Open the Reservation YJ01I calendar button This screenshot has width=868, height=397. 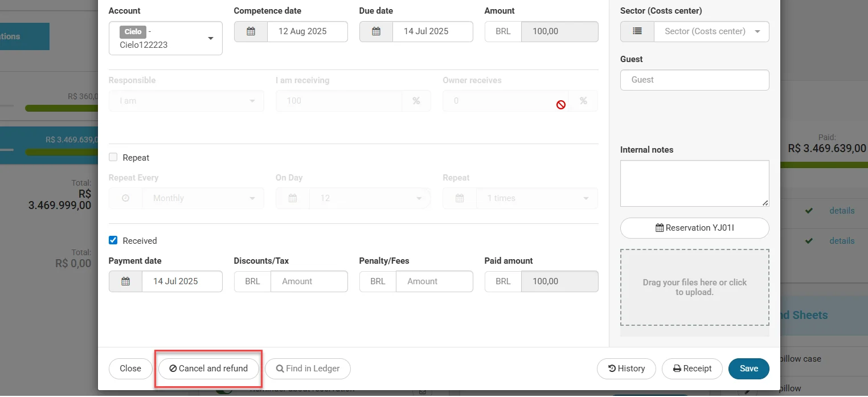(x=694, y=228)
